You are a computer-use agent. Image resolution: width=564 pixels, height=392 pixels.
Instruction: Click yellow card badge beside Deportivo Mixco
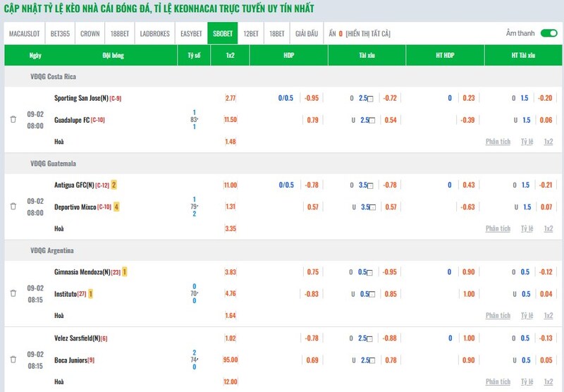tap(117, 207)
